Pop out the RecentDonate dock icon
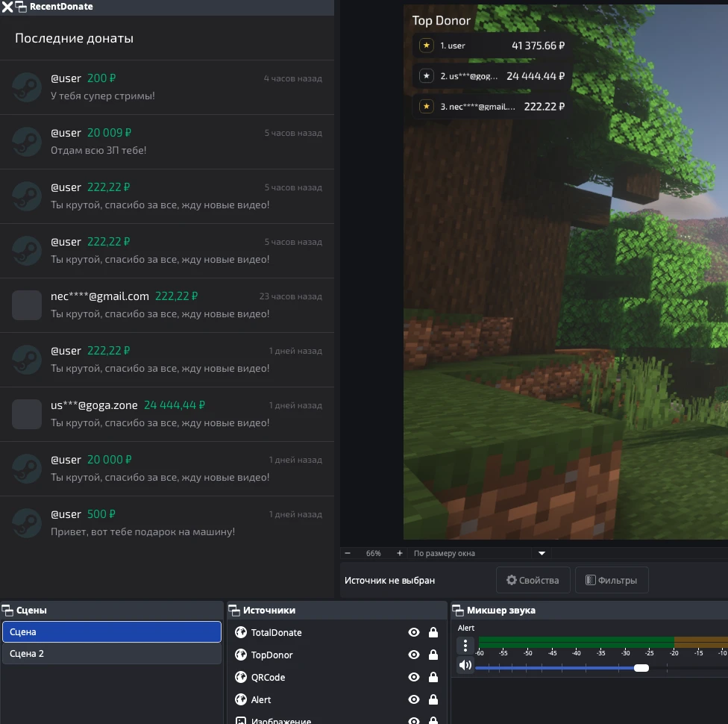The height and width of the screenshot is (724, 728). pos(21,7)
